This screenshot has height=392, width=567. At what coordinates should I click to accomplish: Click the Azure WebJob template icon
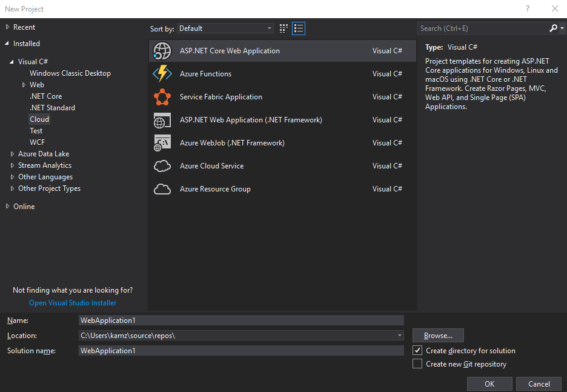click(x=162, y=143)
